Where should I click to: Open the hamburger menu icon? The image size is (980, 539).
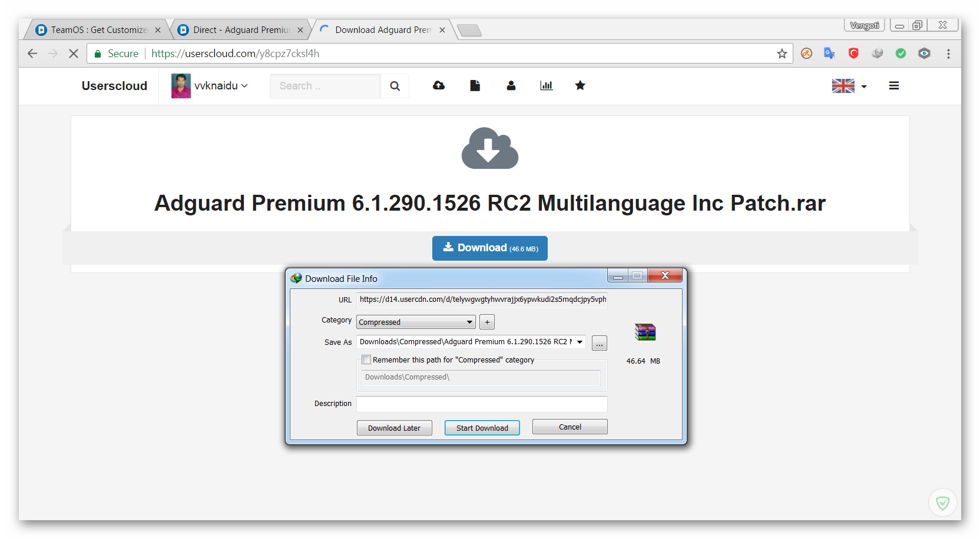[894, 86]
